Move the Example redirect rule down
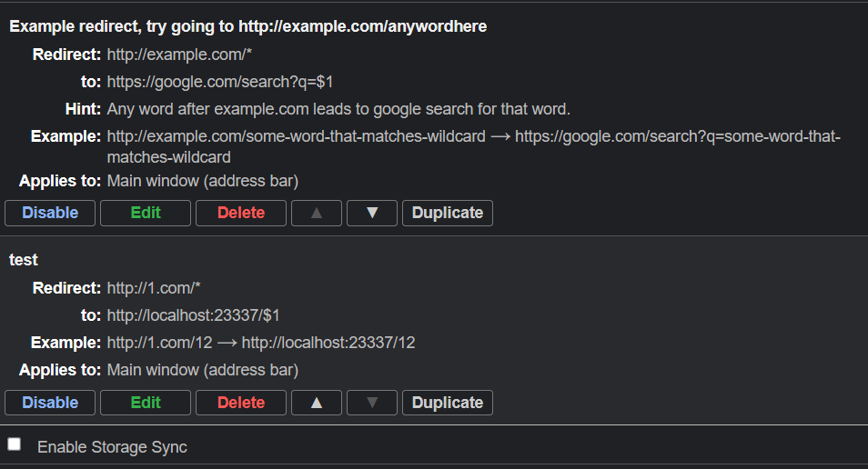 click(372, 213)
